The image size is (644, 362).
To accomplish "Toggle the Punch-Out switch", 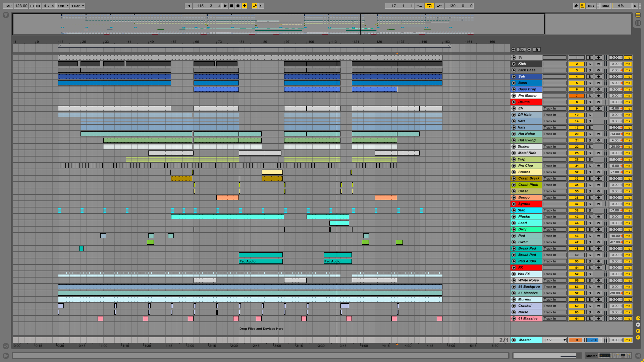I will (x=439, y=6).
